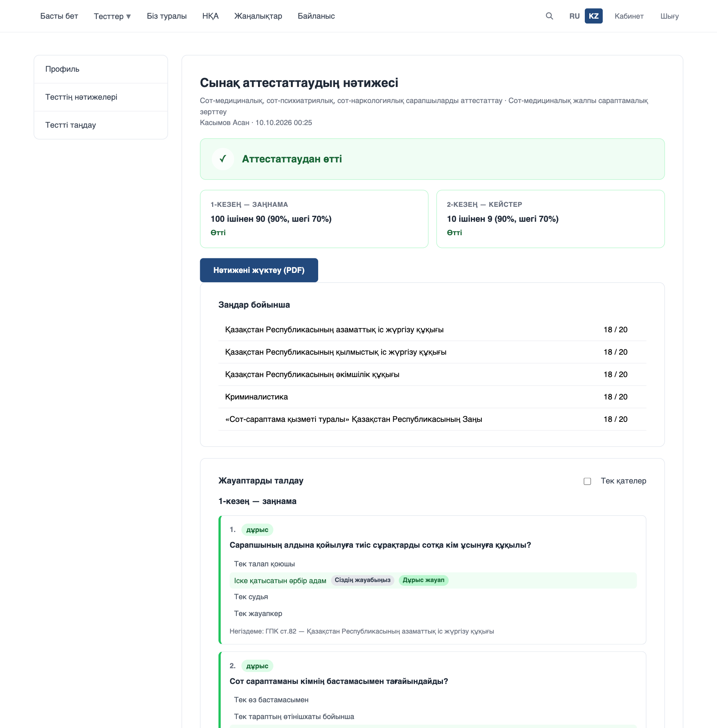Open the Жаңалықтар section
The height and width of the screenshot is (728, 717).
pos(258,16)
